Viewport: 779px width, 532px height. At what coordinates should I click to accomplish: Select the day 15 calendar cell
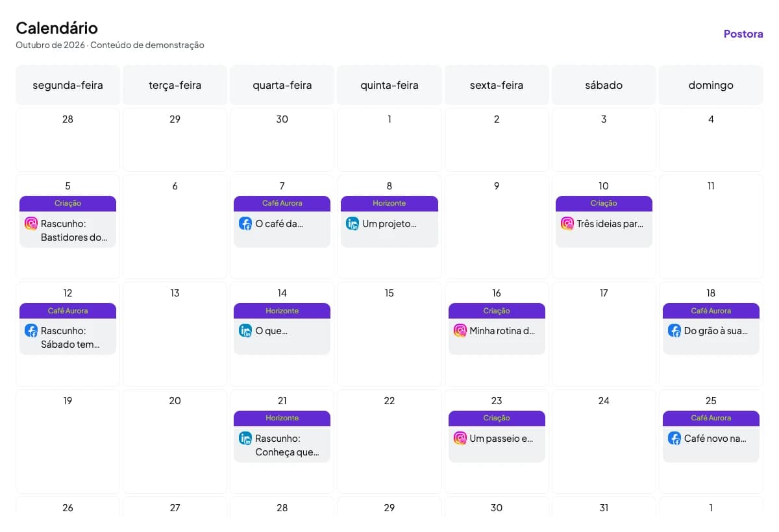[389, 334]
